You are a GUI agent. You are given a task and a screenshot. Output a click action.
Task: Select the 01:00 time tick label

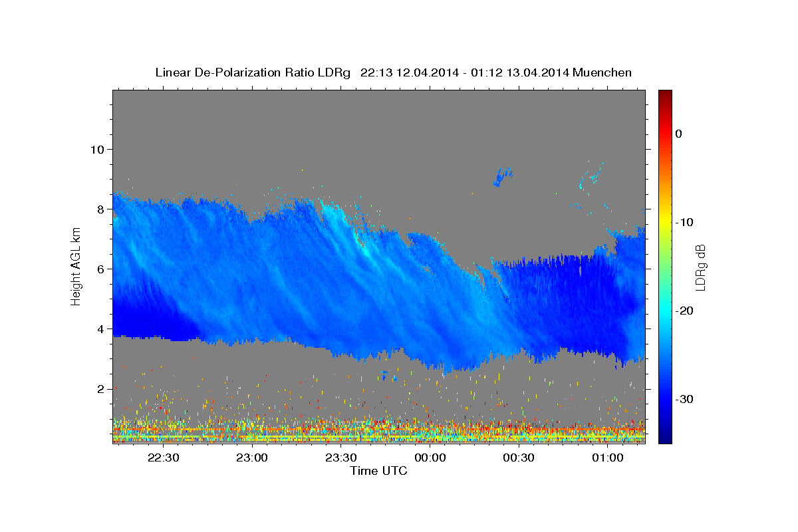click(608, 458)
